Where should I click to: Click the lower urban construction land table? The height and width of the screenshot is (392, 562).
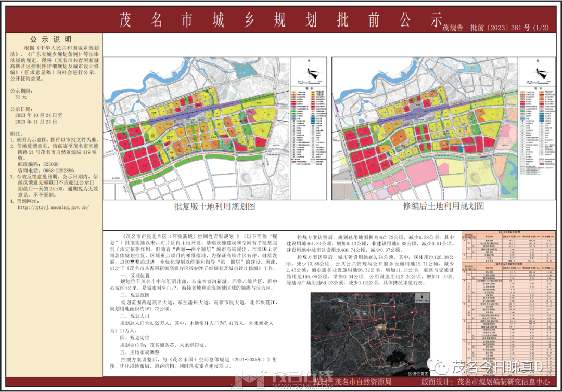(509, 319)
